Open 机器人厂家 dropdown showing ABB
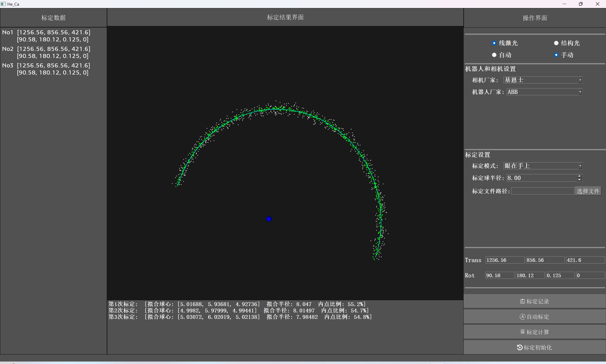606x364 pixels. (544, 92)
